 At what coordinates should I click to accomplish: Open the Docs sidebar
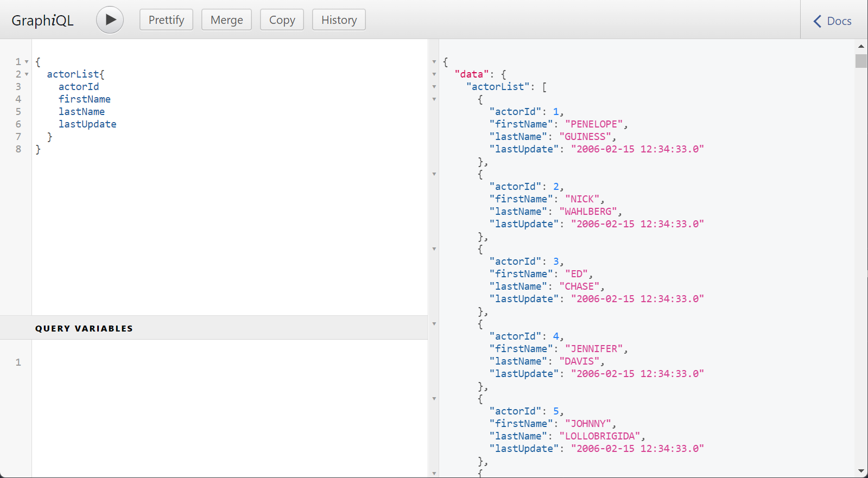click(x=833, y=21)
